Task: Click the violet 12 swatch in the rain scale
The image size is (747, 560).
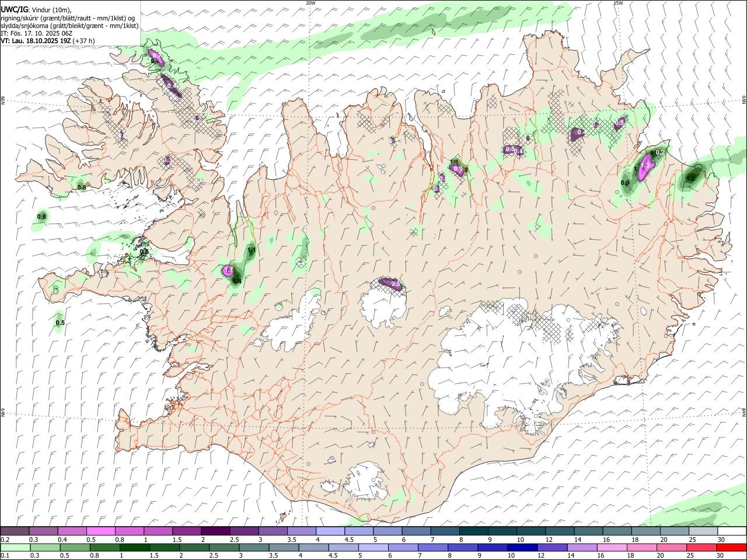Action: (552, 548)
